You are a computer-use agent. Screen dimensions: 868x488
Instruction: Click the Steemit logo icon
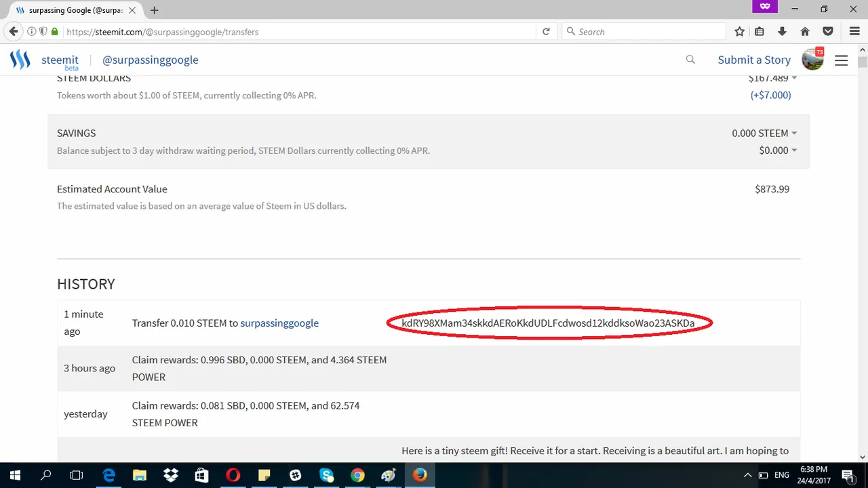point(20,60)
